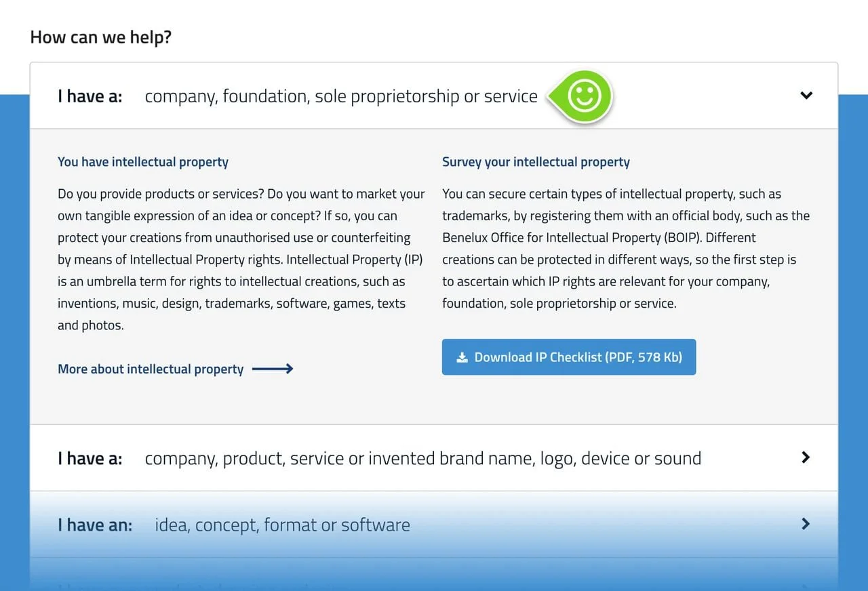Download the IP Checklist PDF
The width and height of the screenshot is (868, 591).
pos(568,357)
